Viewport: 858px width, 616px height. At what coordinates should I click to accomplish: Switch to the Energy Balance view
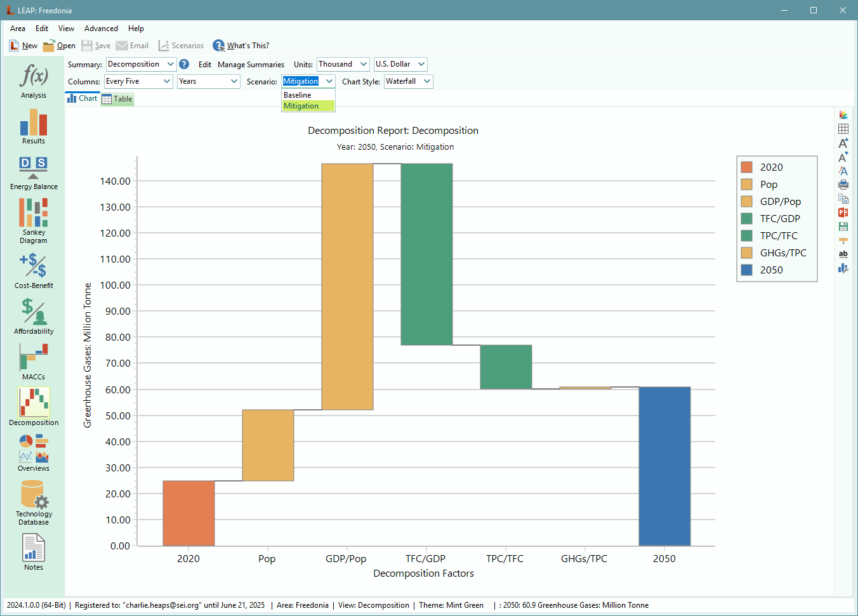tap(34, 173)
